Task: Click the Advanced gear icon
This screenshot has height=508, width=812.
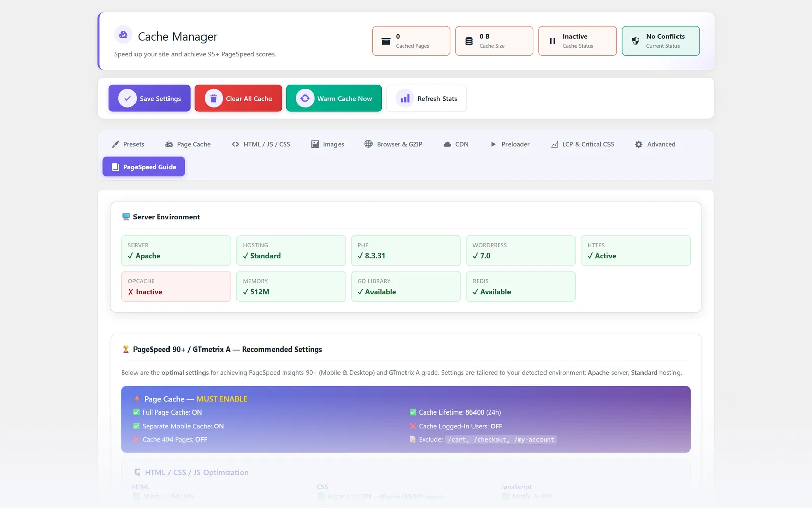Action: coord(639,144)
